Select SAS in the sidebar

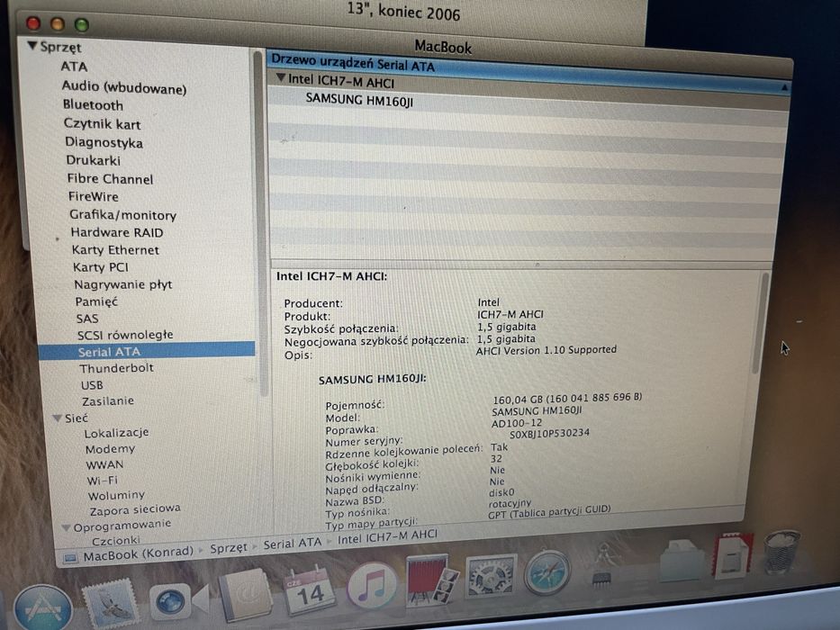click(87, 319)
